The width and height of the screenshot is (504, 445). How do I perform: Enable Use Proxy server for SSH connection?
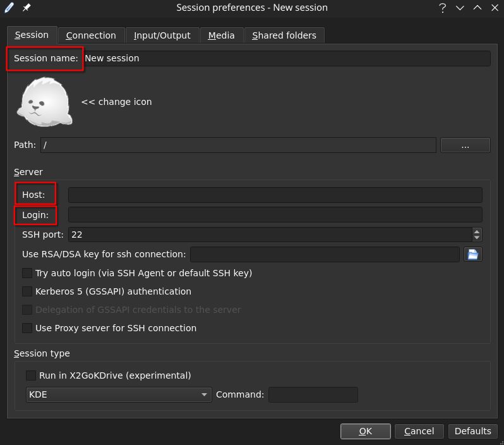(27, 328)
